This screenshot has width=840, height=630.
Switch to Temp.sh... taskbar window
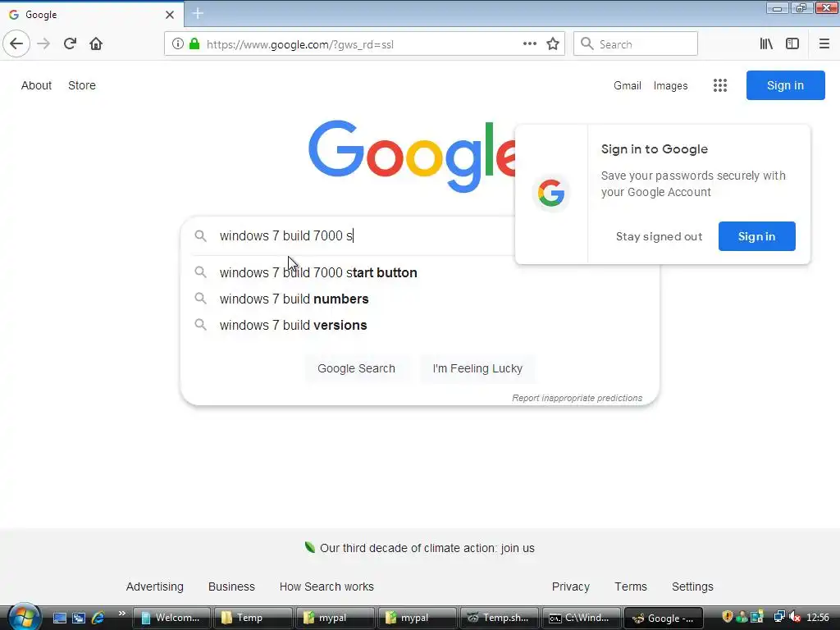tap(500, 618)
